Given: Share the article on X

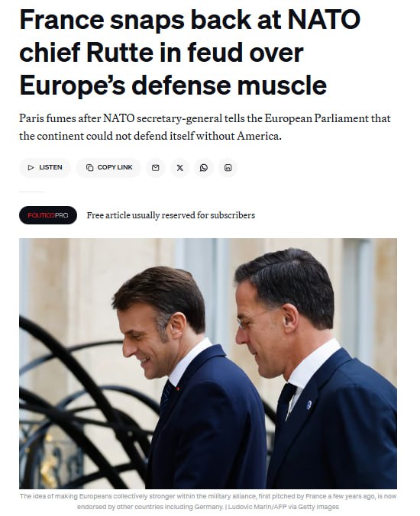Looking at the screenshot, I should pos(179,168).
